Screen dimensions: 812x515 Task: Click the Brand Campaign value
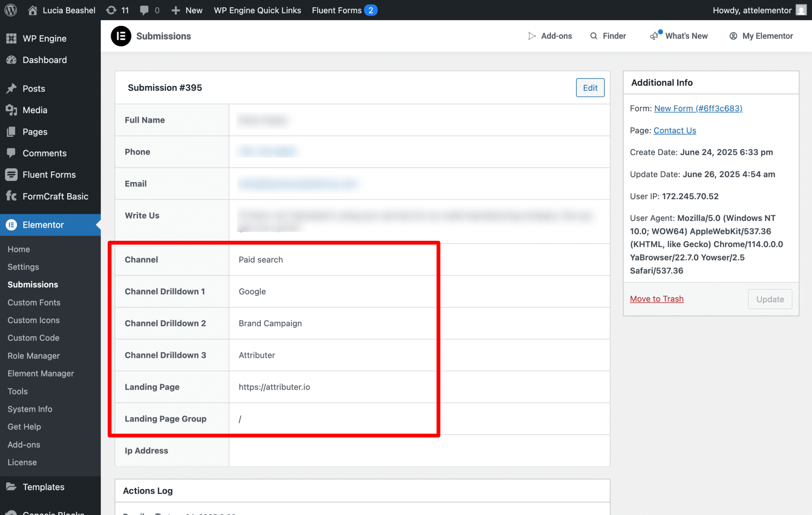coord(270,323)
